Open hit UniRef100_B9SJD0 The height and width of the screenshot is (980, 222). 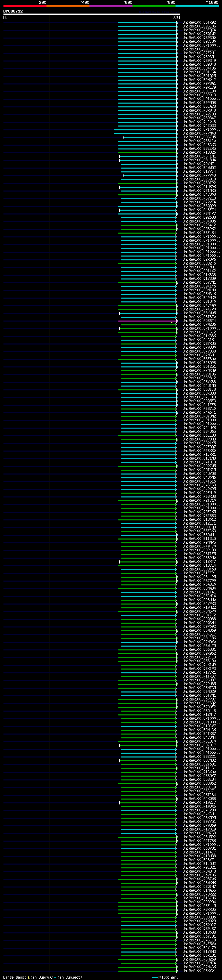199,41
